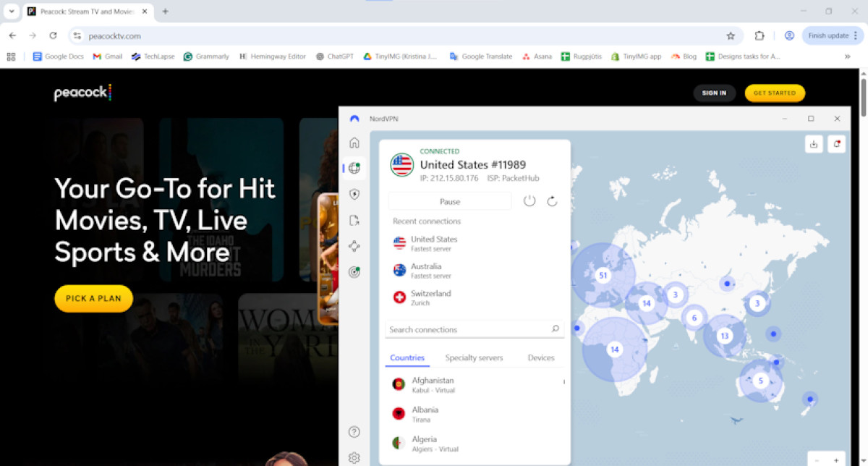Viewport: 868px width, 466px height.
Task: Close the Peacock browser tab
Action: point(143,12)
